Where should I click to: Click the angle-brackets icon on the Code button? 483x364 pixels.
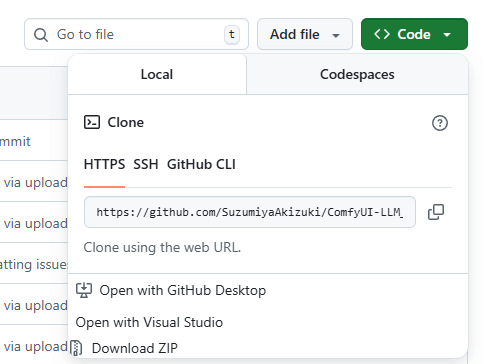coord(382,34)
